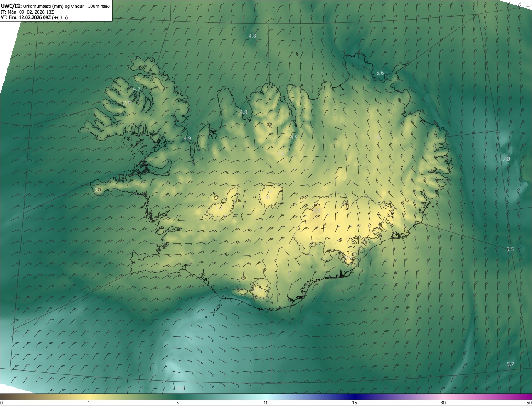Click the 'UWC/IG:' label in the header box
Screen dimensions: 532x406
(x=11, y=6)
